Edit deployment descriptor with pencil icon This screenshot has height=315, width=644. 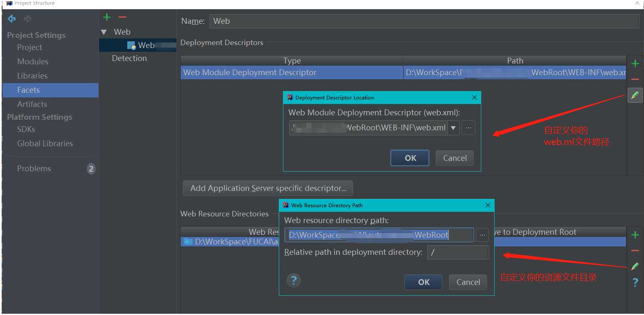635,96
